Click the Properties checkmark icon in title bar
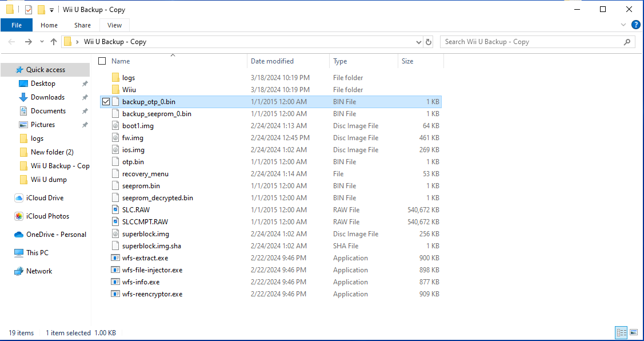644x341 pixels. click(29, 10)
